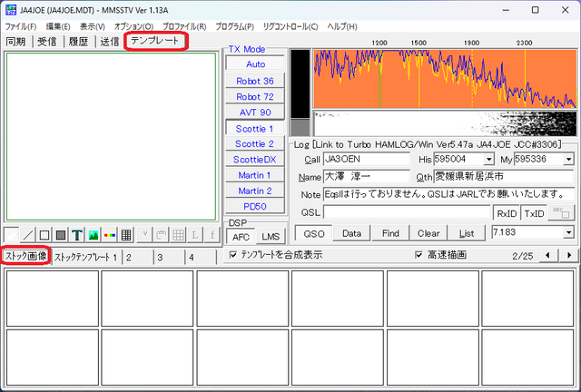Go to next stock page arrow
The height and width of the screenshot is (392, 581).
(x=569, y=255)
